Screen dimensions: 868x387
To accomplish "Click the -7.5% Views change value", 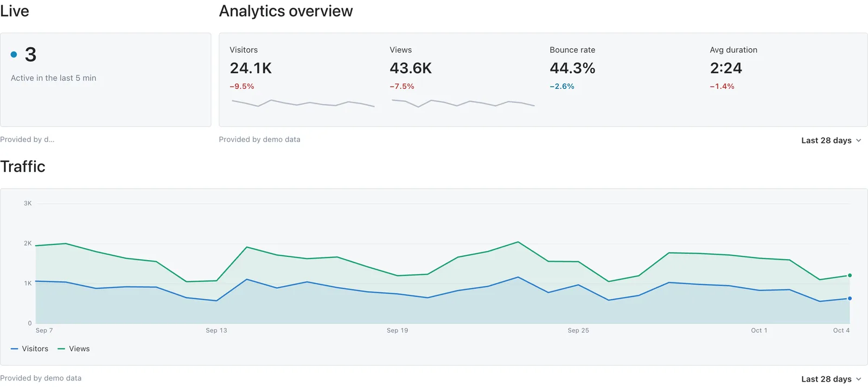I will [x=402, y=86].
